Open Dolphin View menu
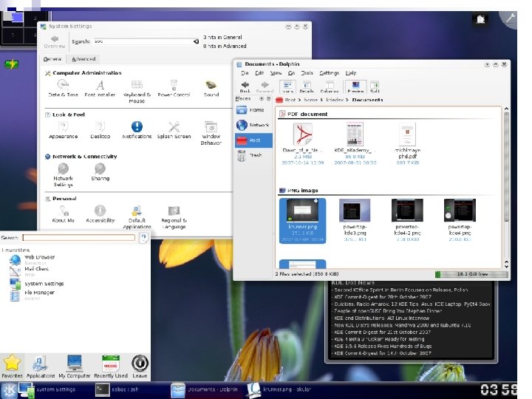The height and width of the screenshot is (399, 532). coord(276,73)
